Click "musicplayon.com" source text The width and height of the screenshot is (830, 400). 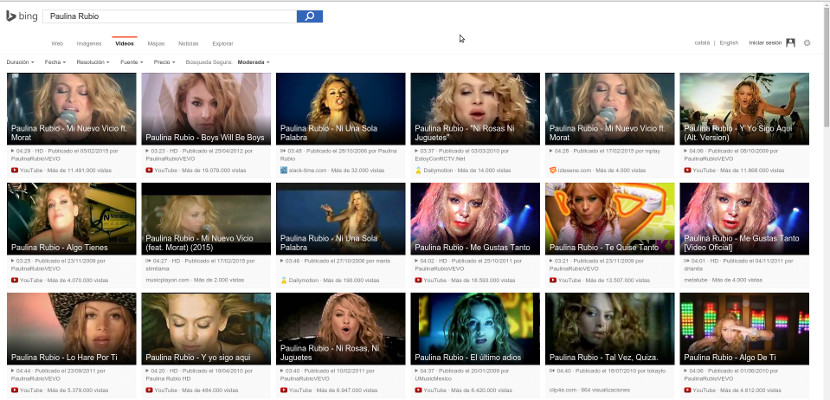pyautogui.click(x=167, y=280)
